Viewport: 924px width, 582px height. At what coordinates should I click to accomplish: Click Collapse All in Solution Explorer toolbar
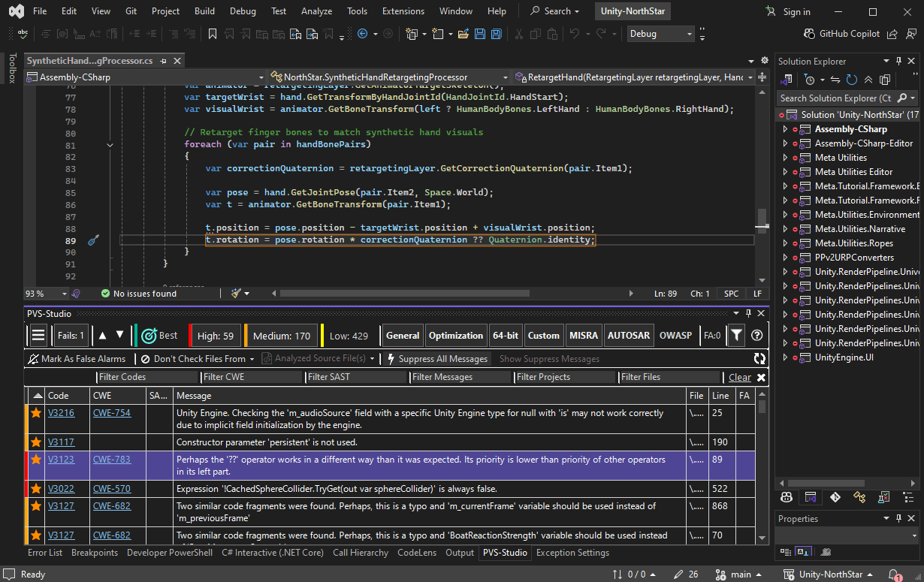coord(868,80)
